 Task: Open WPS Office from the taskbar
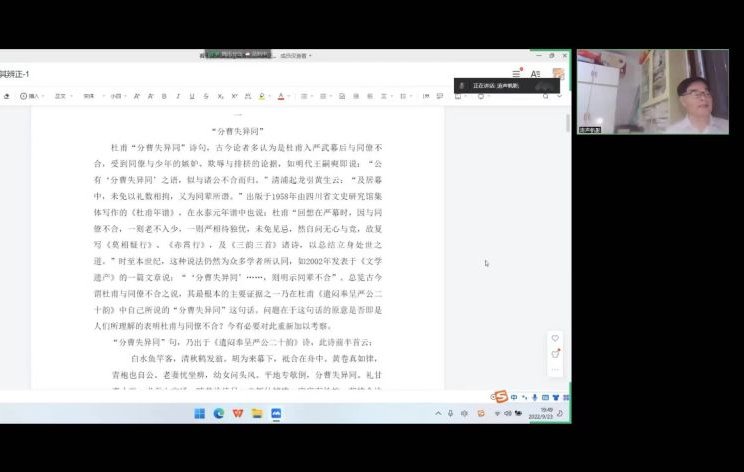click(238, 413)
